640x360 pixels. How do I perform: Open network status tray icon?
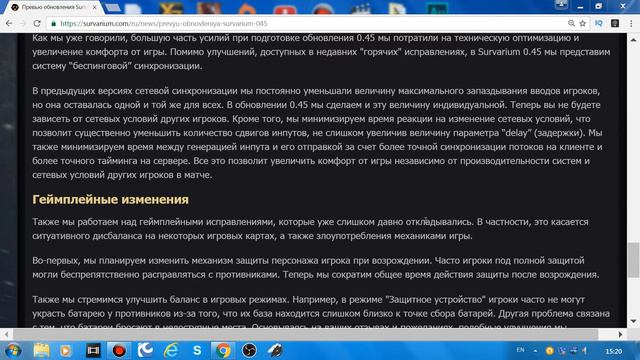pyautogui.click(x=574, y=351)
